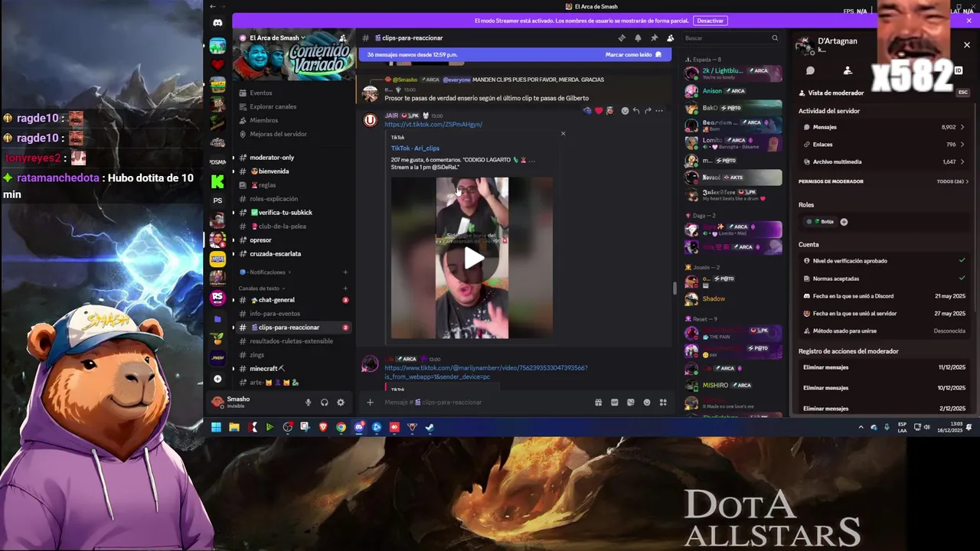Open Steam from the taskbar
This screenshot has height=551, width=980.
pos(430,427)
